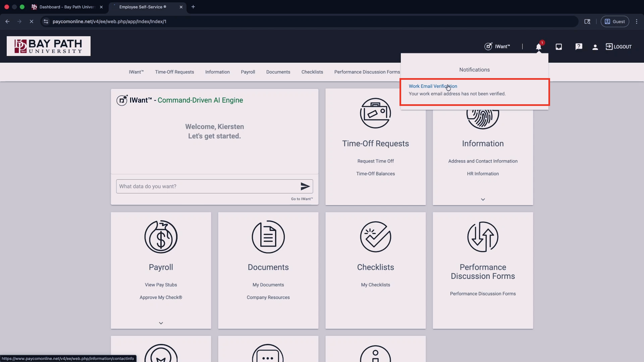This screenshot has width=644, height=362.
Task: Click the IWant send arrow icon
Action: point(305,186)
